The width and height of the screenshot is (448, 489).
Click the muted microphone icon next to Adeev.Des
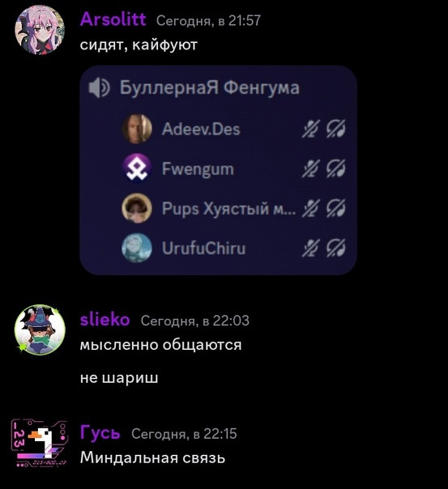tap(311, 129)
